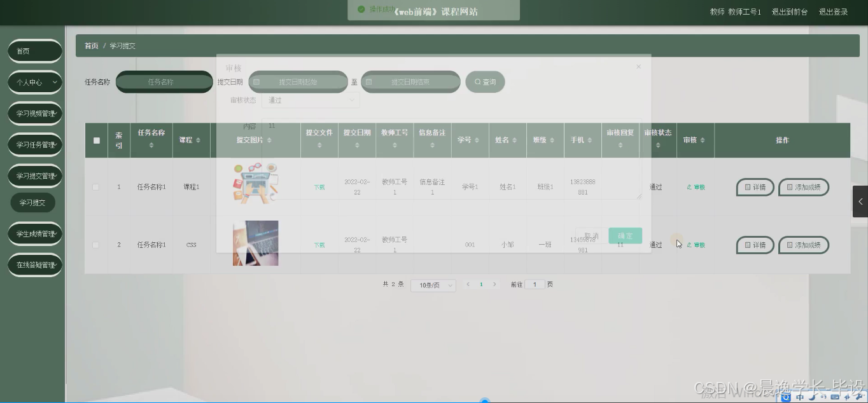Click calendar icon in 提交日期结束 field
This screenshot has width=868, height=403.
pos(368,82)
